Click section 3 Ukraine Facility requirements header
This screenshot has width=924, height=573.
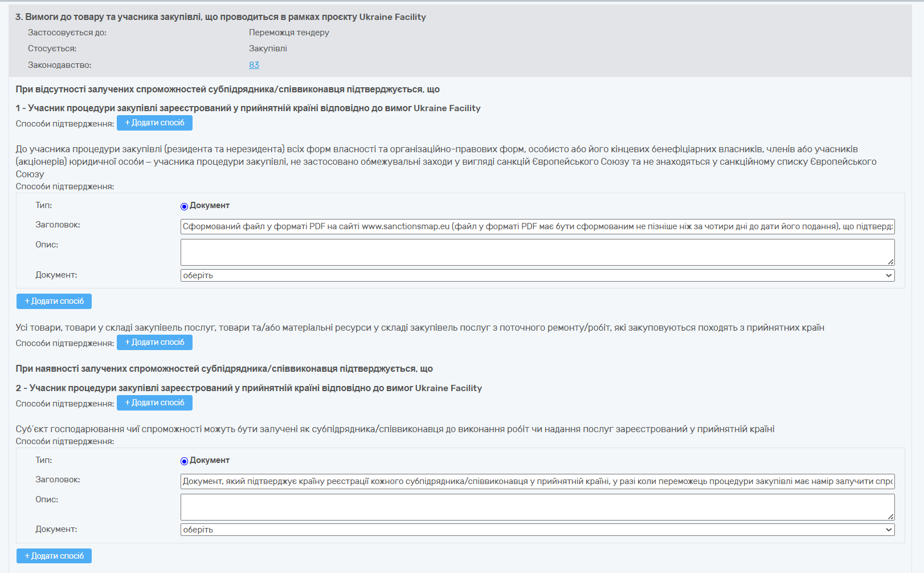[220, 17]
